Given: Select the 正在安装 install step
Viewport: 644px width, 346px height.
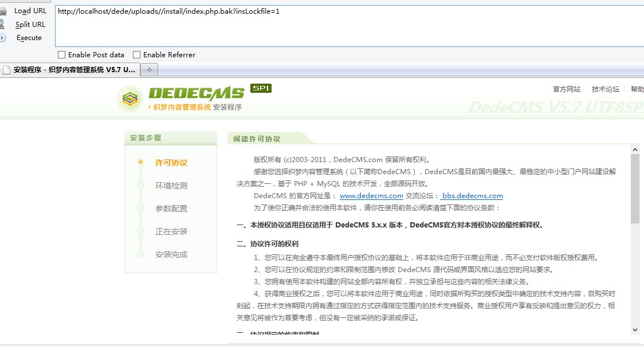Looking at the screenshot, I should coord(171,231).
